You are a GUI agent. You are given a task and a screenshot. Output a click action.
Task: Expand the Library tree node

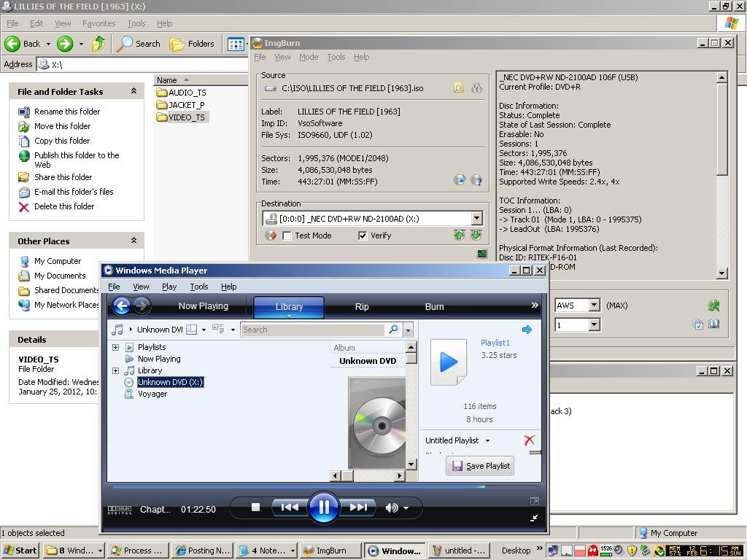115,370
